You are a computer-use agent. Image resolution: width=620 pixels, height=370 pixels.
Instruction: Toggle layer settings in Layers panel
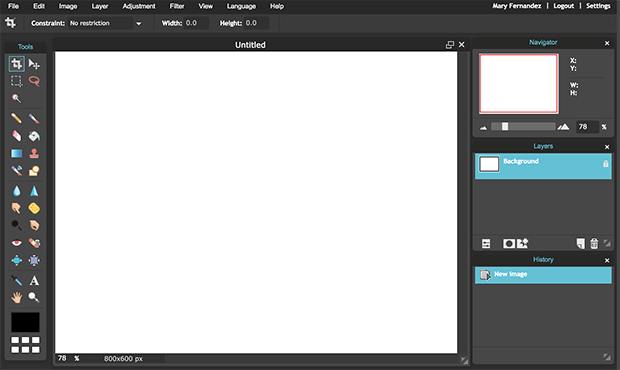point(486,244)
